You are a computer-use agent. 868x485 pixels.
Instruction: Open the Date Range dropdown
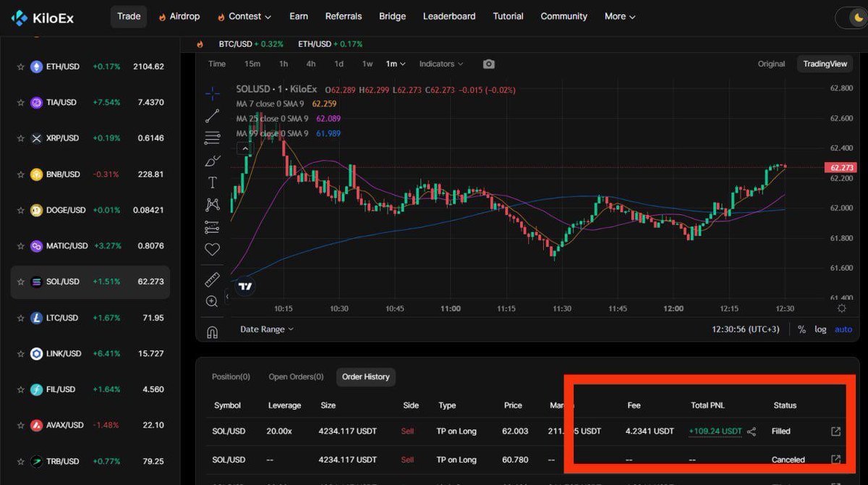pyautogui.click(x=266, y=329)
